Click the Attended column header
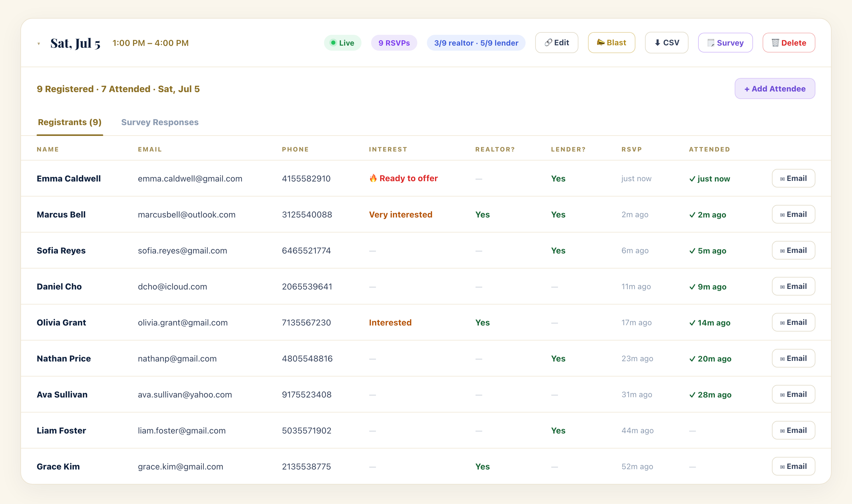852x504 pixels. (709, 149)
